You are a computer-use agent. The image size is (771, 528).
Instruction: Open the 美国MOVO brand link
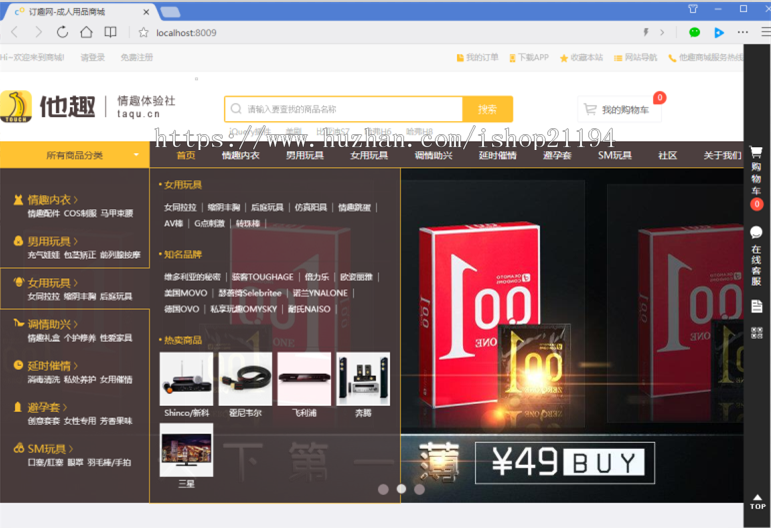(185, 293)
